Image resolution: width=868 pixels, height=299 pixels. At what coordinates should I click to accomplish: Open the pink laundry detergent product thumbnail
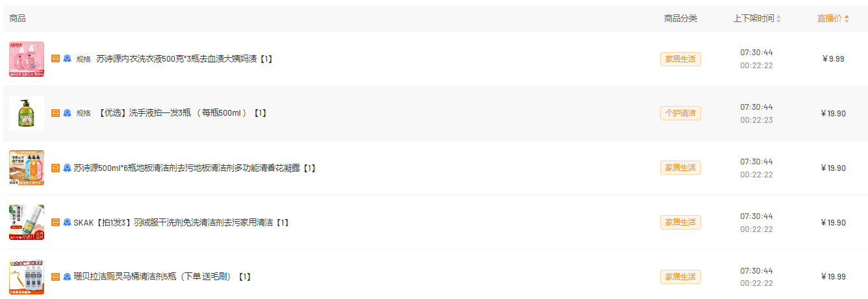[x=27, y=59]
